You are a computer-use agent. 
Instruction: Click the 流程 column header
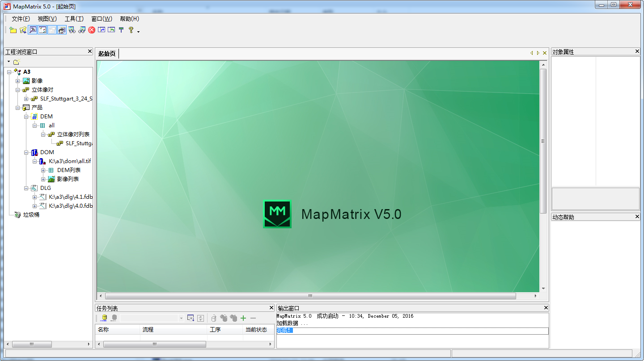point(174,330)
